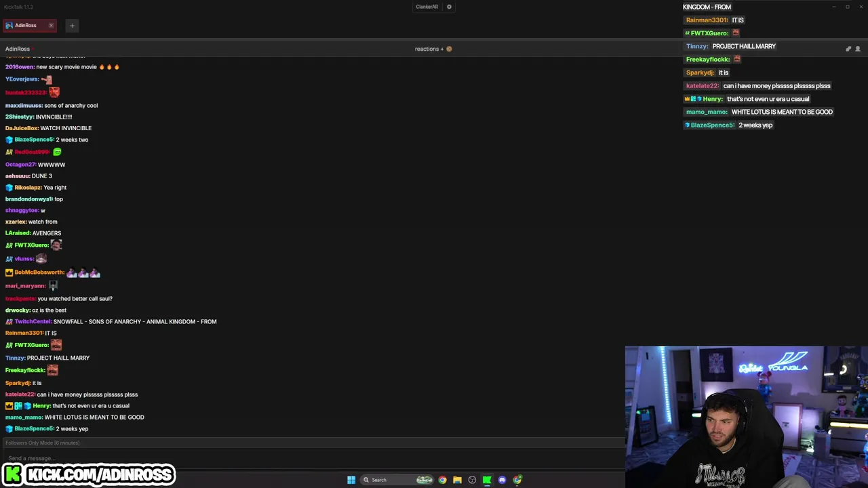
Task: Click the pin icon in chat header
Action: tap(848, 49)
